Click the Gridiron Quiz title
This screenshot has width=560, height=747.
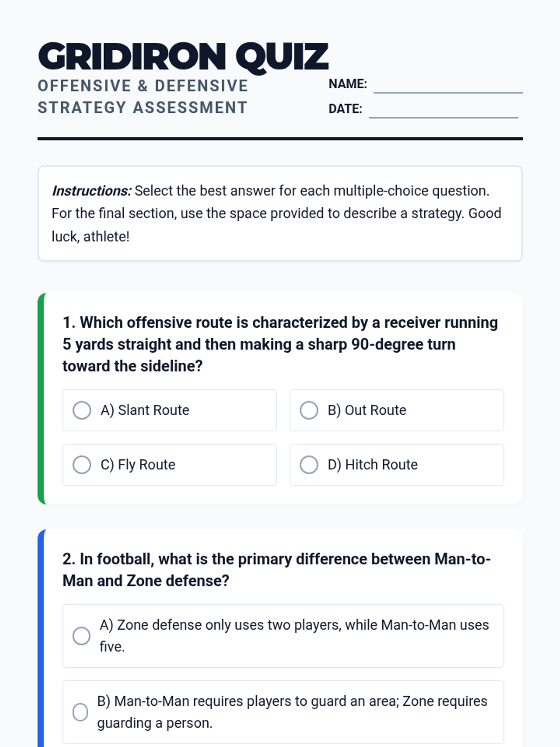[183, 56]
